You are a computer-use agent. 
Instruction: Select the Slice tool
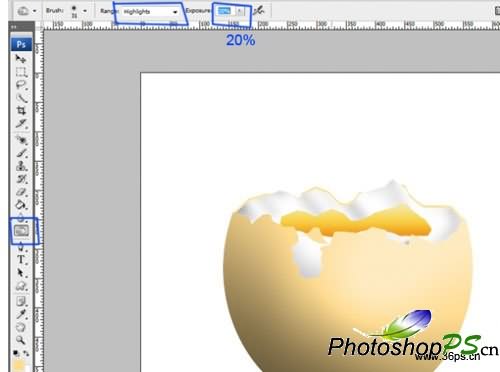[x=21, y=123]
